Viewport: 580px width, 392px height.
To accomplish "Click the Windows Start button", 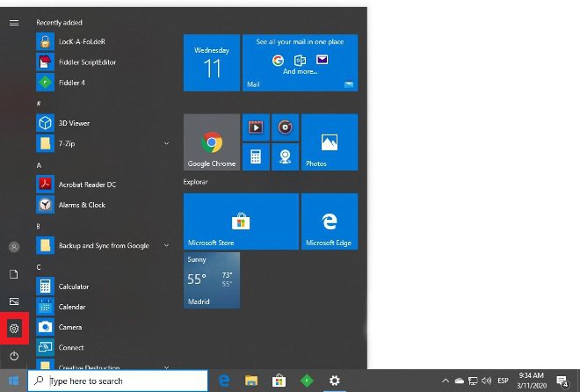I will [x=14, y=381].
